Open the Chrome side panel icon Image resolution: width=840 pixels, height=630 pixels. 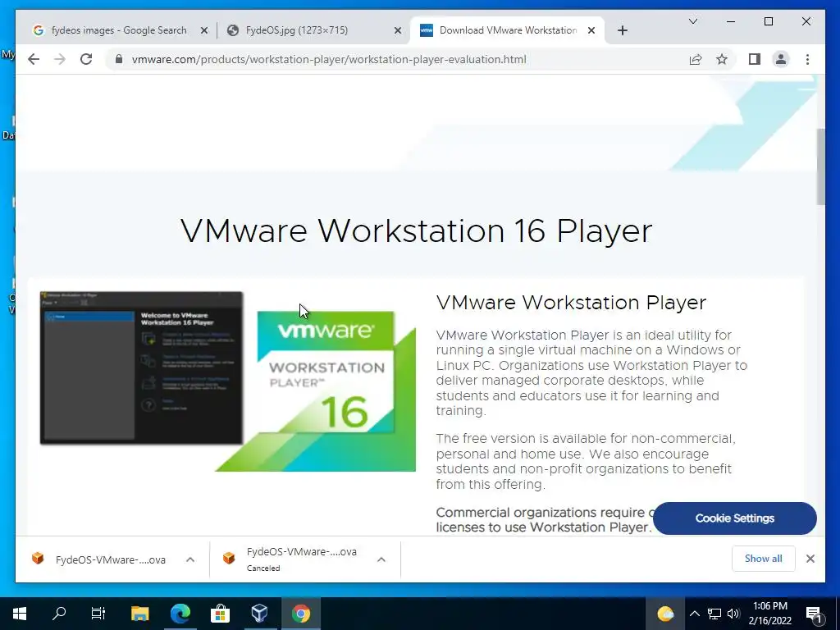(755, 59)
